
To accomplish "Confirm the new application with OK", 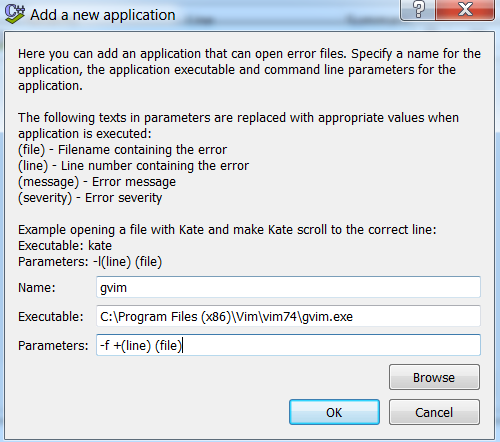I will pyautogui.click(x=334, y=412).
